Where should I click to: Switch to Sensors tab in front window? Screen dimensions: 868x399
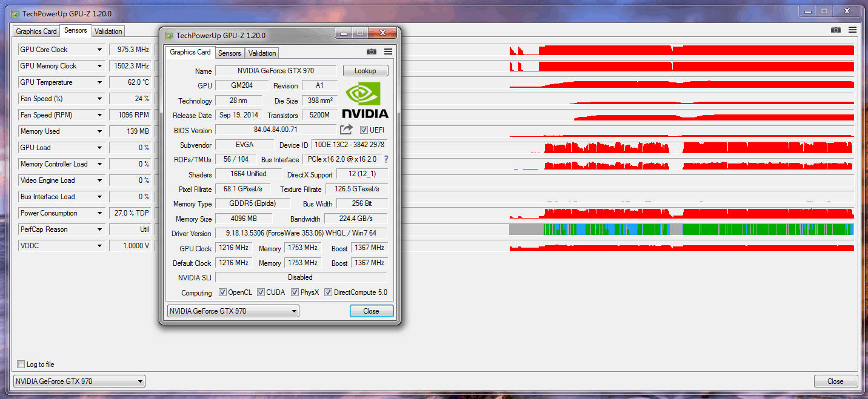tap(229, 53)
